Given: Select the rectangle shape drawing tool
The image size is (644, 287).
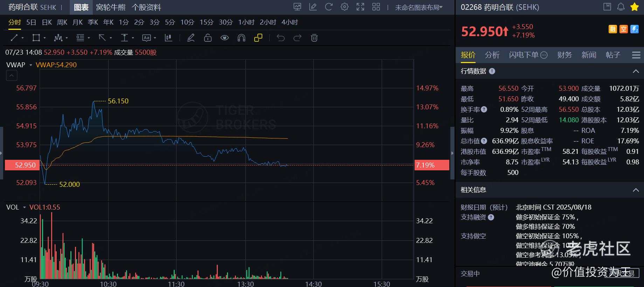Looking at the screenshot, I should (x=36, y=38).
